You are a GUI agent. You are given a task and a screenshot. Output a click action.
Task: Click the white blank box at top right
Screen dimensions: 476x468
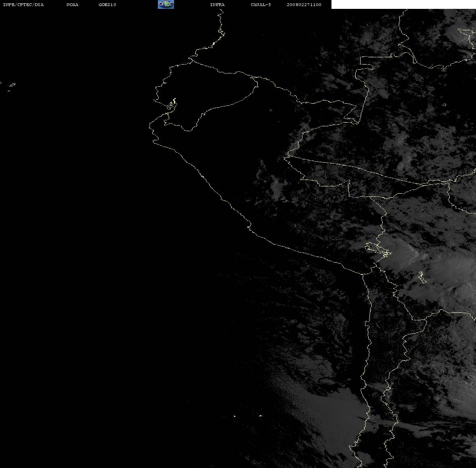tap(403, 4)
